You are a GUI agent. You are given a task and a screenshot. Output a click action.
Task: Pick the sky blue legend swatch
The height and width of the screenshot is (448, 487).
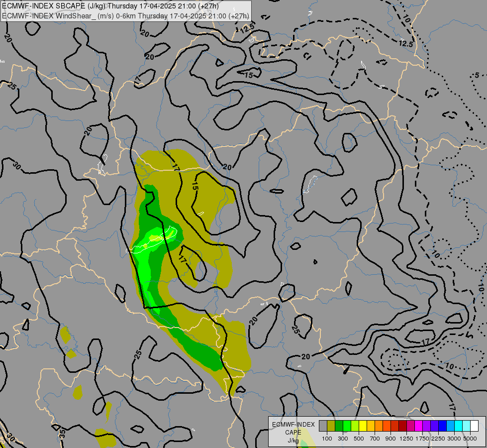pos(451,426)
